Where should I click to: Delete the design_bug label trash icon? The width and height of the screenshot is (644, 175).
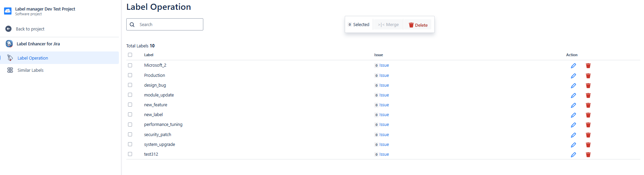pos(588,86)
